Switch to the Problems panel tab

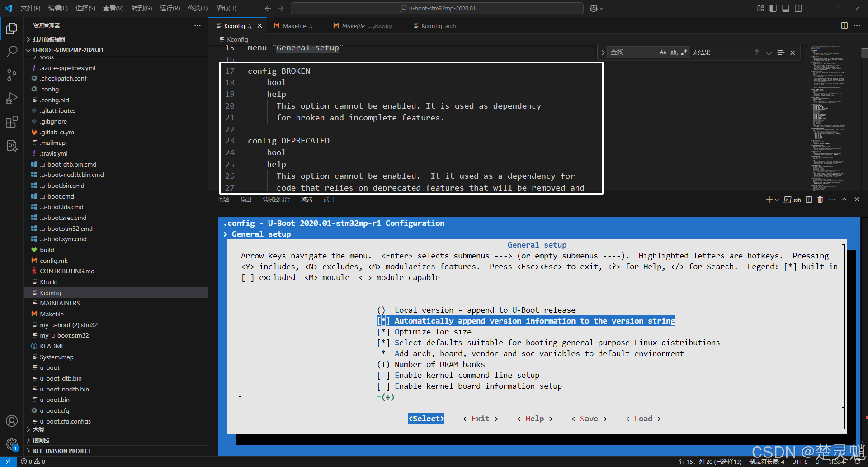(224, 200)
